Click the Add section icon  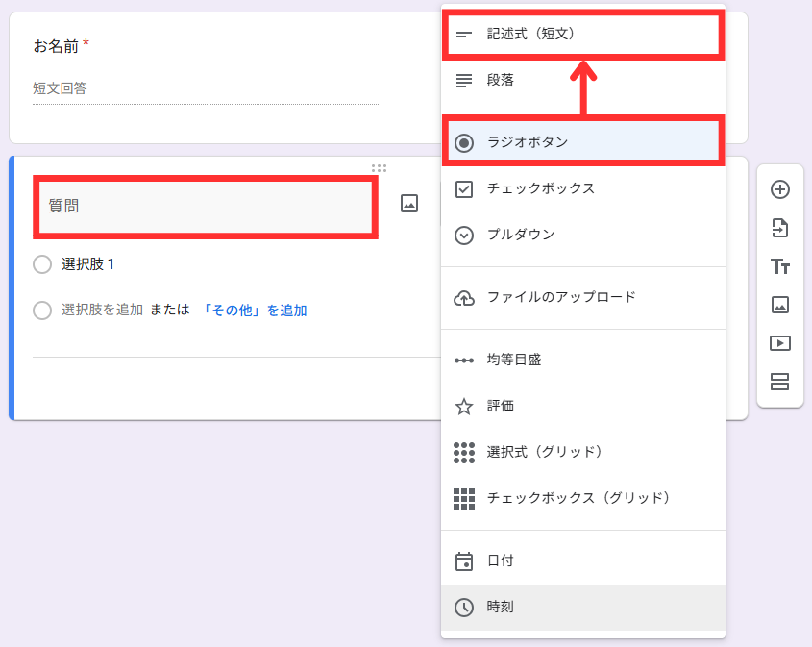click(x=780, y=382)
